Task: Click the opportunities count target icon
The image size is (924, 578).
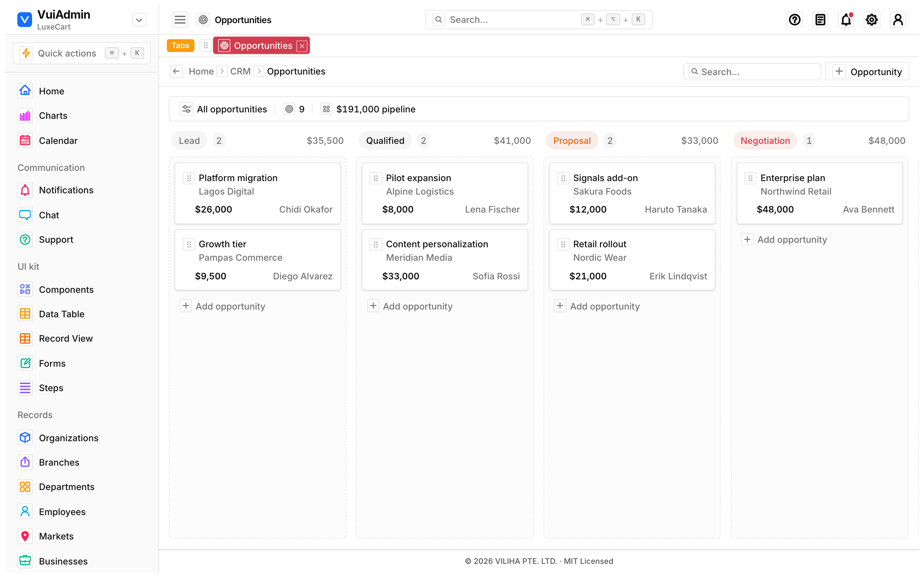Action: [289, 109]
